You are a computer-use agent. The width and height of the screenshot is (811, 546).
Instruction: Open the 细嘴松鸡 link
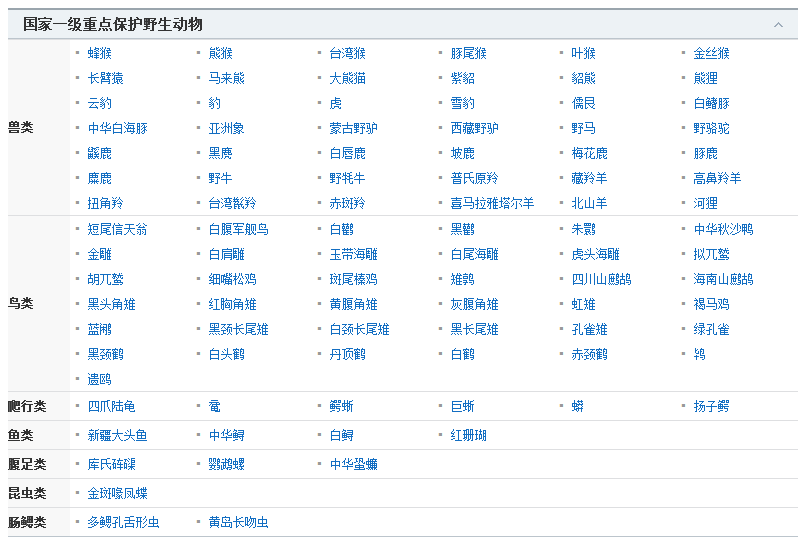pos(233,279)
